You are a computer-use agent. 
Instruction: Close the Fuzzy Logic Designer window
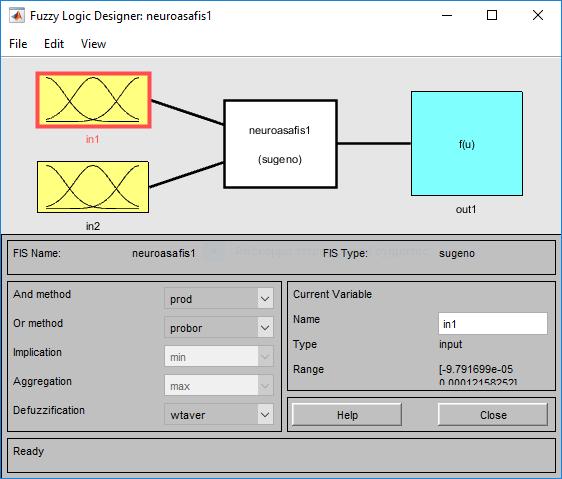538,15
